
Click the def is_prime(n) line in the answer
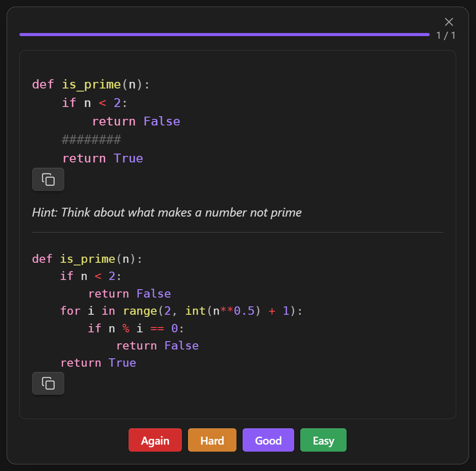[x=86, y=259]
